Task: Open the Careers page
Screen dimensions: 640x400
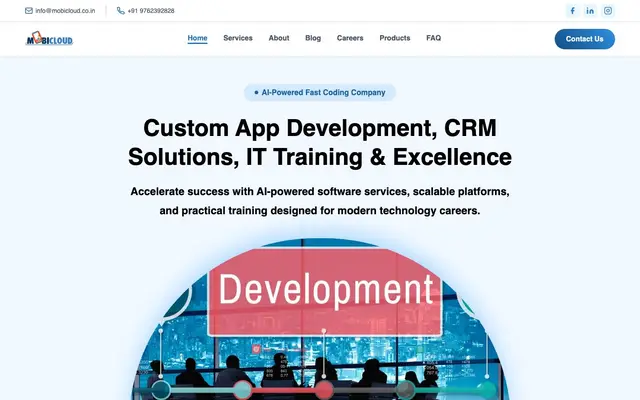Action: pyautogui.click(x=350, y=38)
